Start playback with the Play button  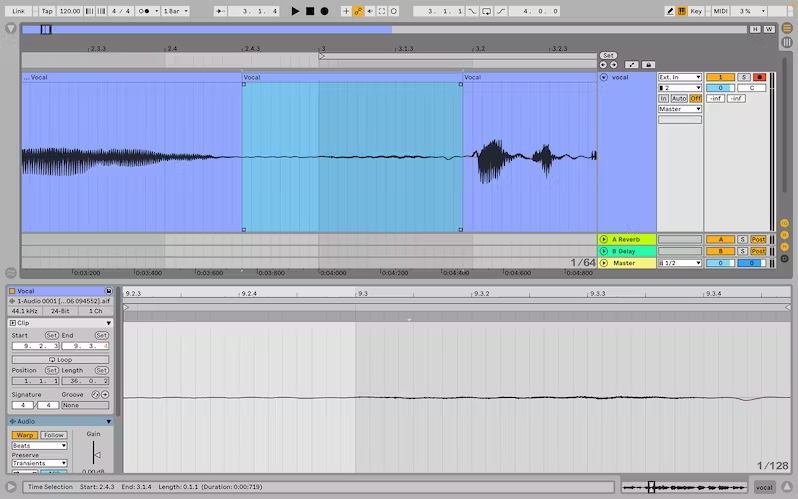pos(295,11)
